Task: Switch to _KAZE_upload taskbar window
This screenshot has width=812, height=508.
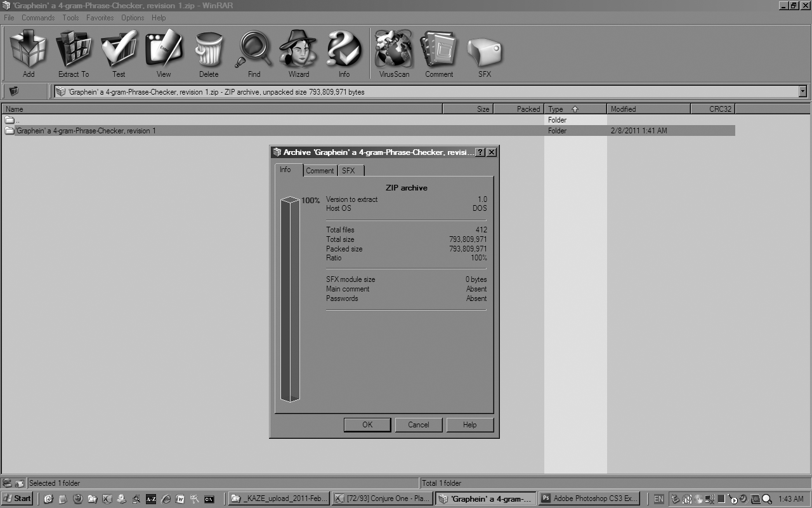Action: (x=279, y=498)
